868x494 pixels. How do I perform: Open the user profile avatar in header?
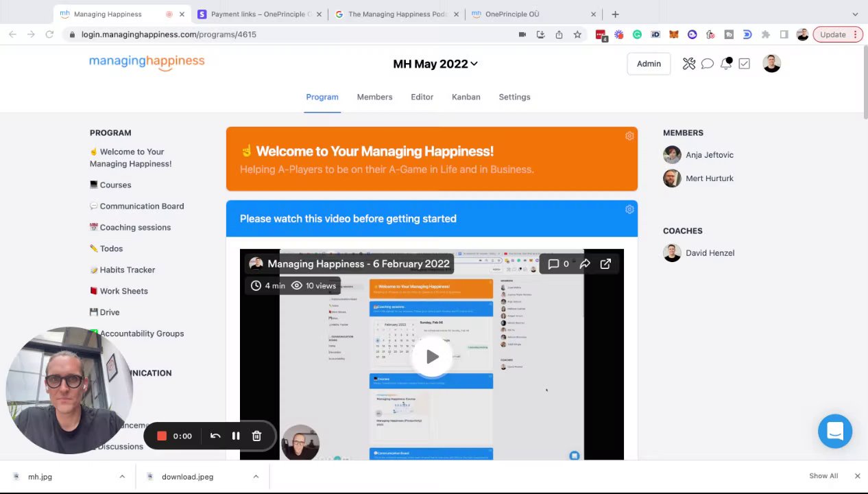coord(771,64)
